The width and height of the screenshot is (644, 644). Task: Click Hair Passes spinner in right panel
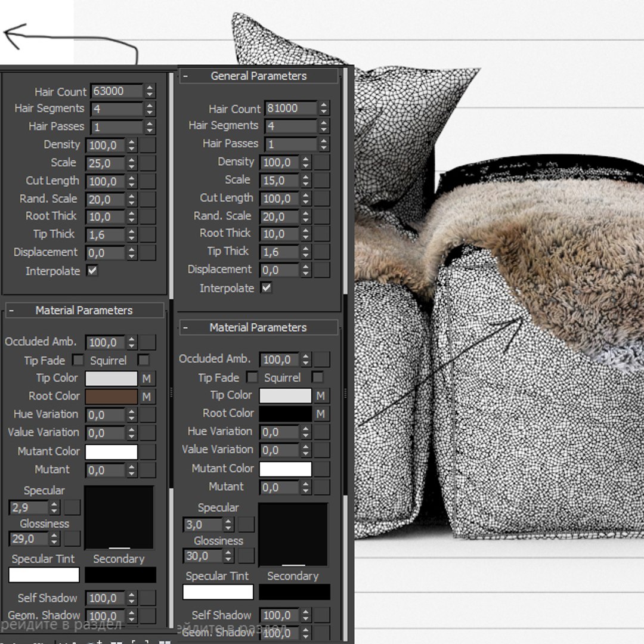[x=324, y=144]
